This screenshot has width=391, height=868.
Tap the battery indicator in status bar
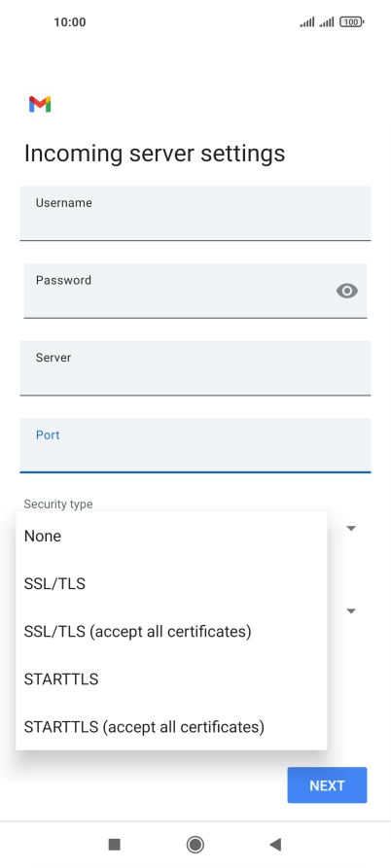(x=352, y=22)
